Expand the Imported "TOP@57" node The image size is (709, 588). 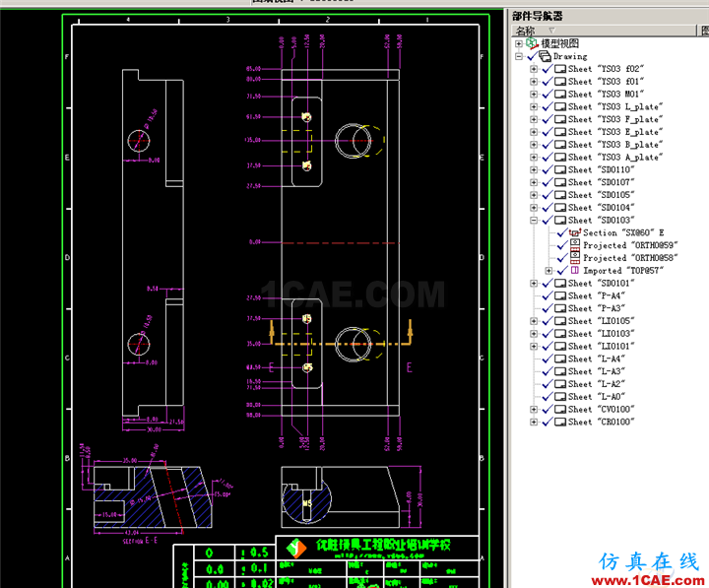pyautogui.click(x=548, y=271)
